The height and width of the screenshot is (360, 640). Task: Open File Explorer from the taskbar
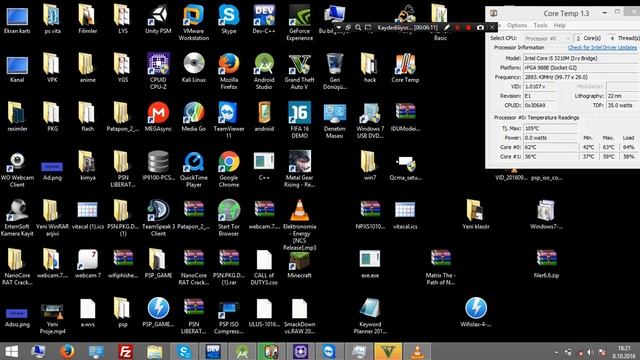(155, 351)
